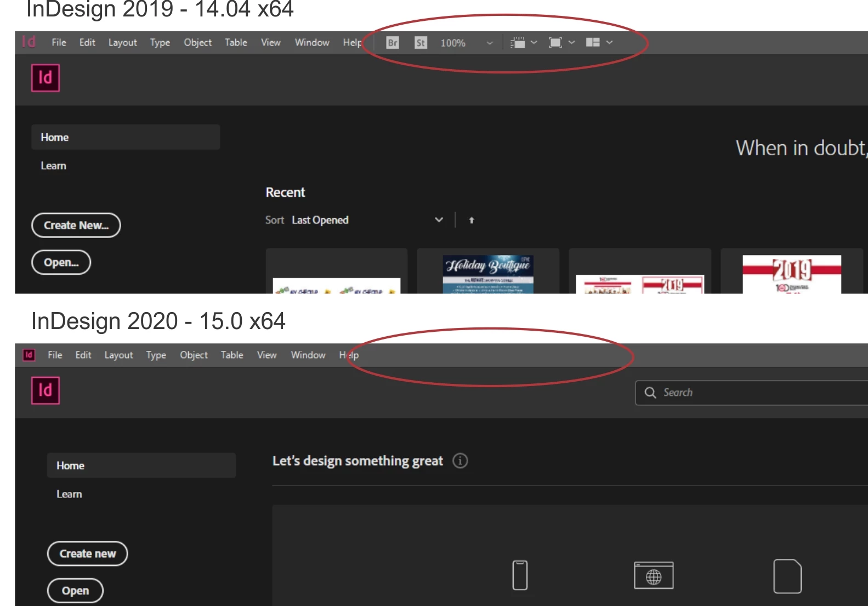
Task: Open Arrange Documents dropdown in InDesign 2019
Action: point(599,43)
